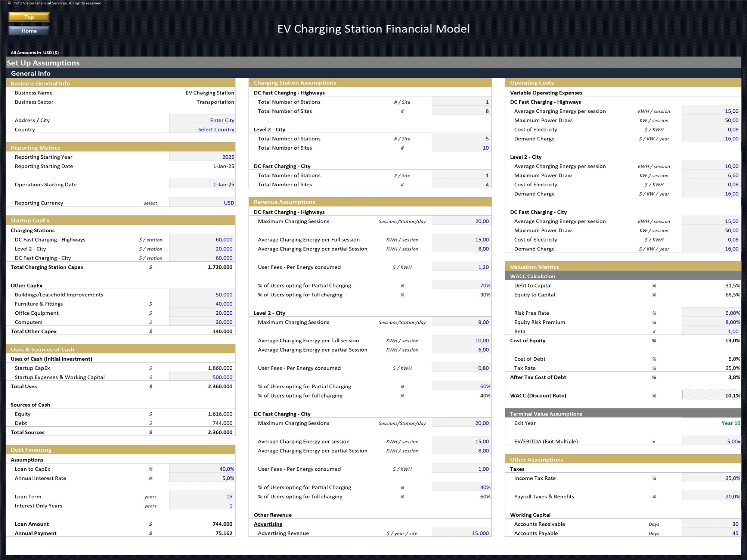747x560 pixels.
Task: Click the WACC Discount Rate value cell
Action: [x=712, y=395]
